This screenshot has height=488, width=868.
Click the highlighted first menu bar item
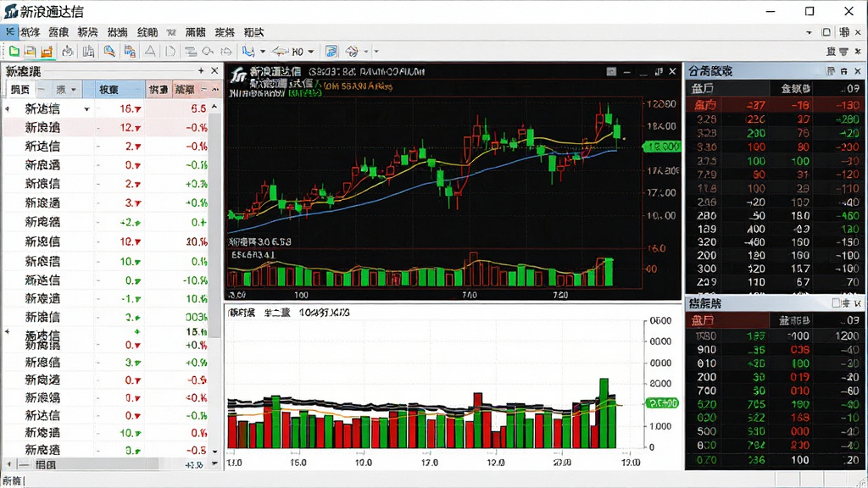point(9,32)
